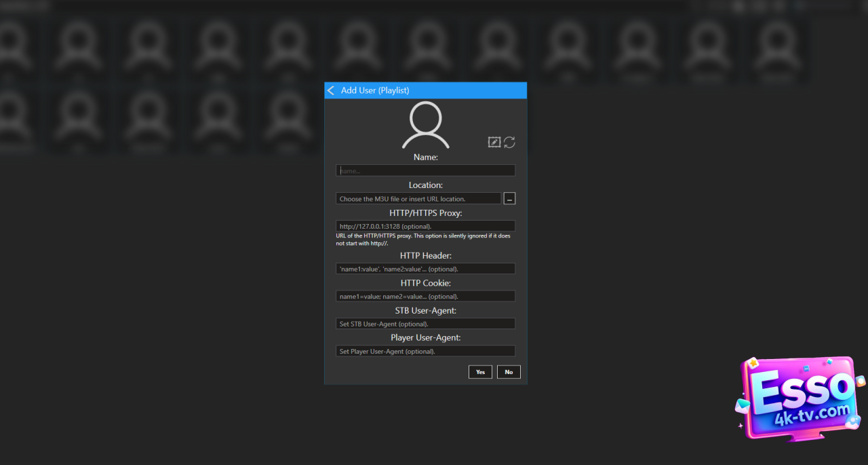Cancel the dialog with No button

[x=509, y=372]
